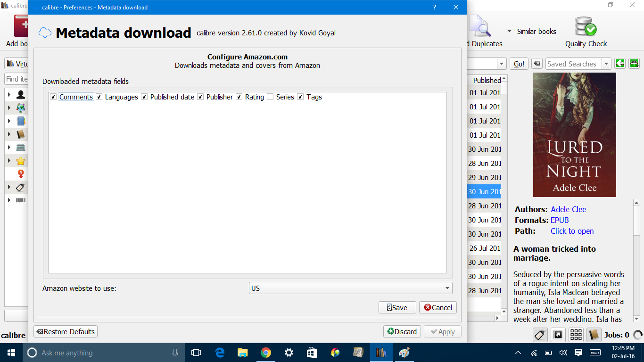Uncheck the Rating metadata field
Image resolution: width=644 pixels, height=362 pixels.
[x=239, y=97]
